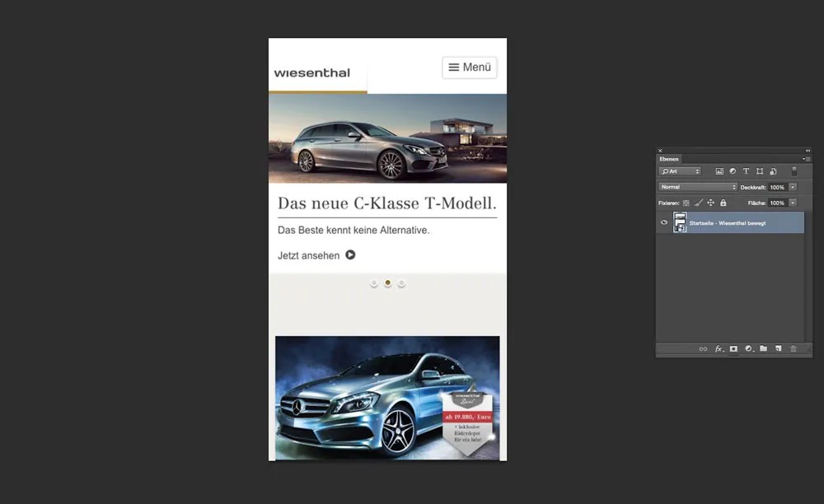Toggle the layer filtering switch
The image size is (824, 504).
pos(794,171)
